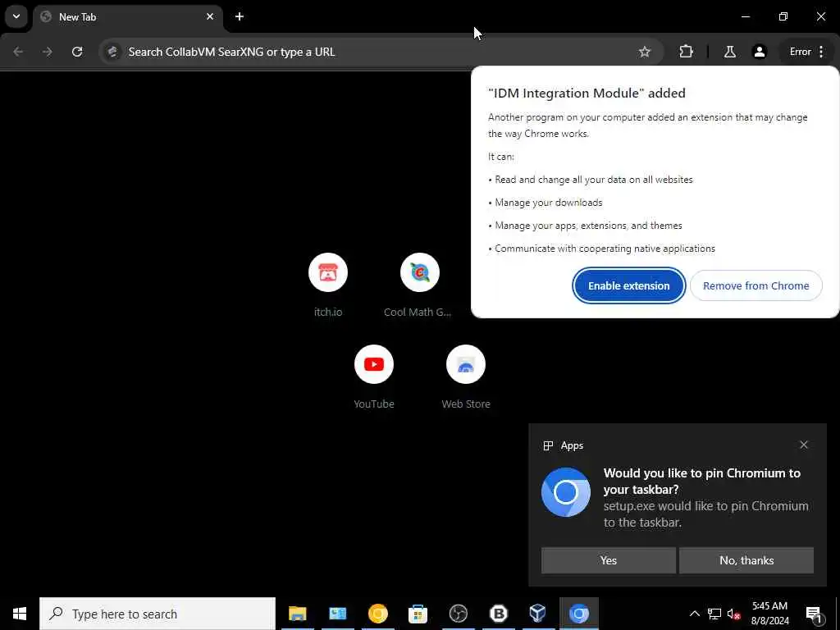
Task: Click the Type here to search box
Action: (157, 614)
